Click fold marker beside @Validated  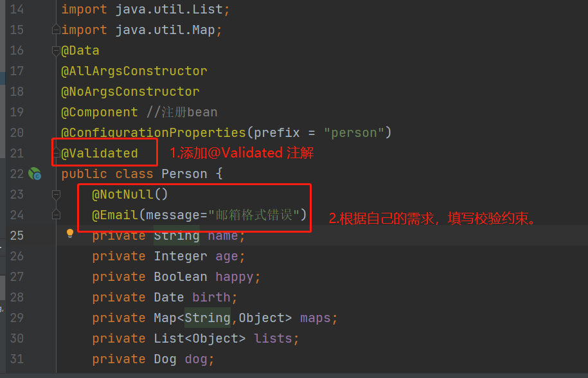pyautogui.click(x=56, y=153)
